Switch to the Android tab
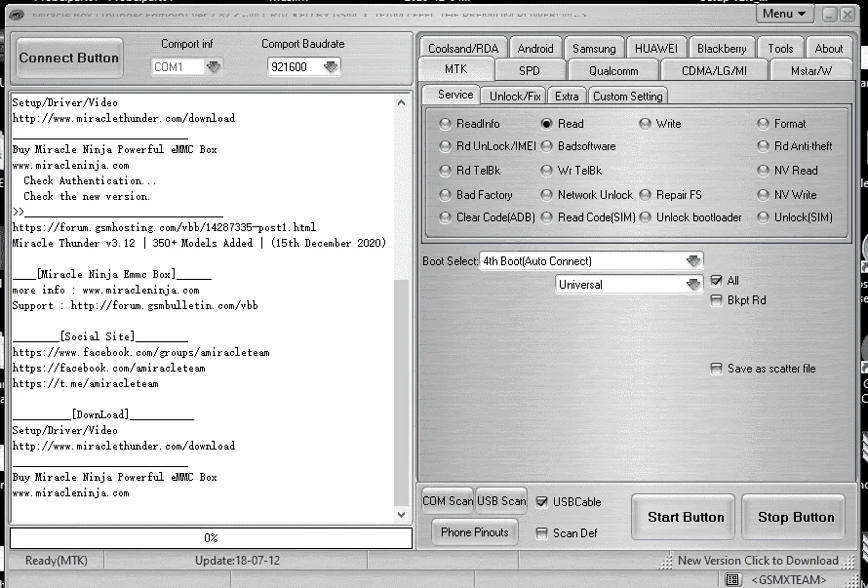Image resolution: width=868 pixels, height=588 pixels. 535,48
